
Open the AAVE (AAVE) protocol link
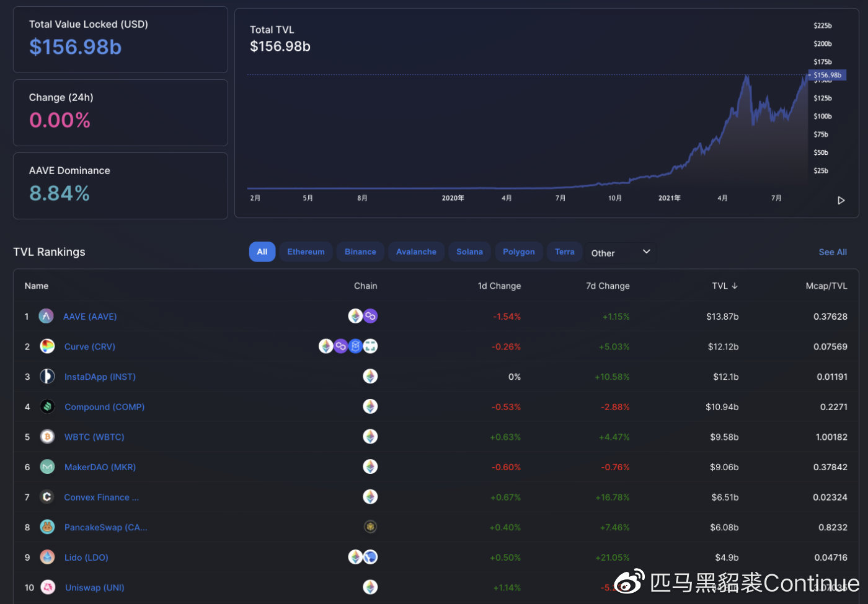coord(90,317)
